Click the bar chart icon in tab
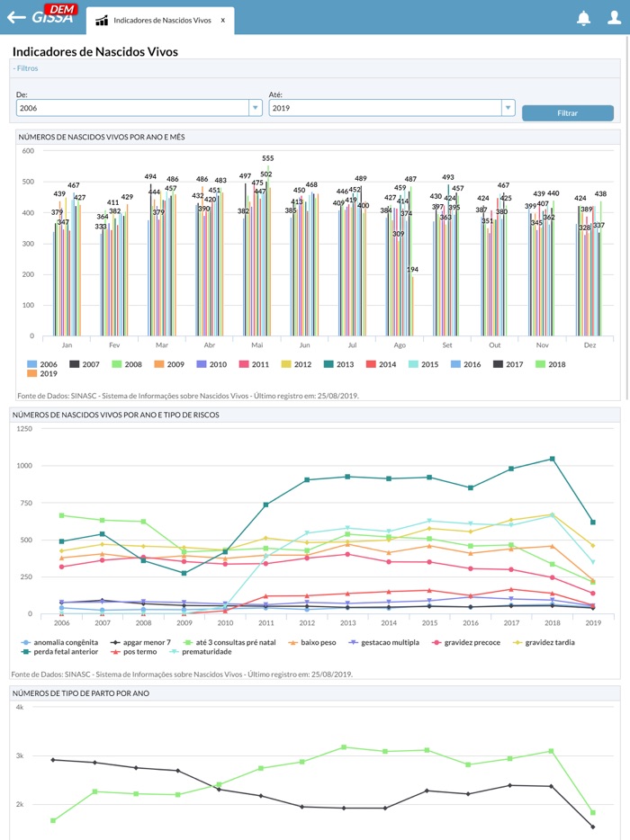This screenshot has height=840, width=630. [x=102, y=20]
